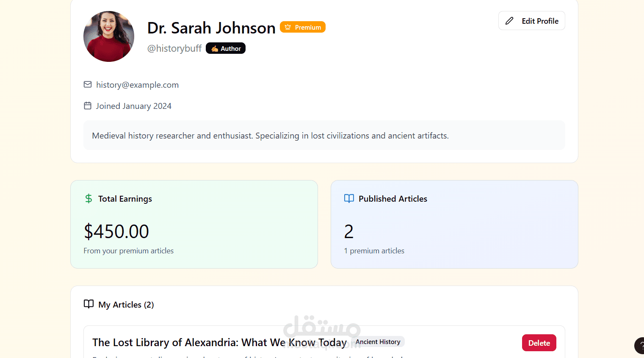Click the published articles count 2
644x358 pixels.
coord(349,232)
